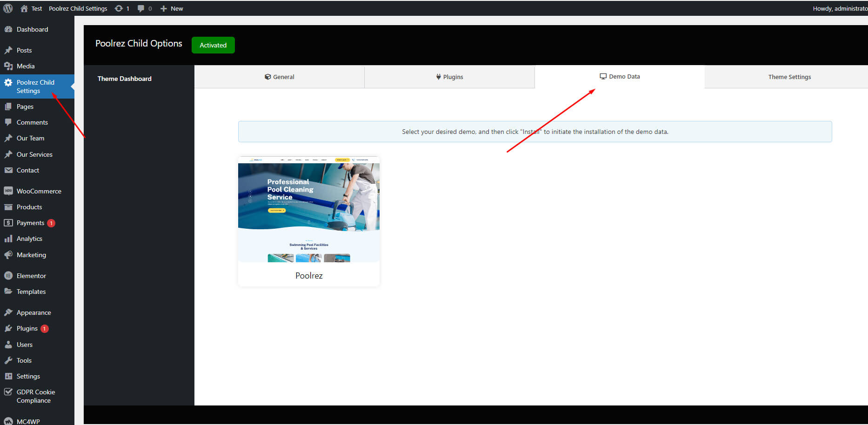
Task: Switch to the General tab
Action: [x=279, y=77]
